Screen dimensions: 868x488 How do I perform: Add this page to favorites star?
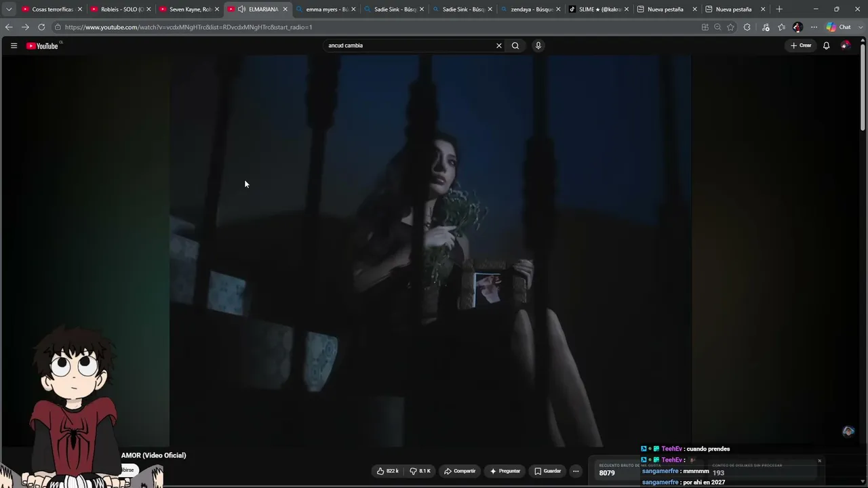730,27
